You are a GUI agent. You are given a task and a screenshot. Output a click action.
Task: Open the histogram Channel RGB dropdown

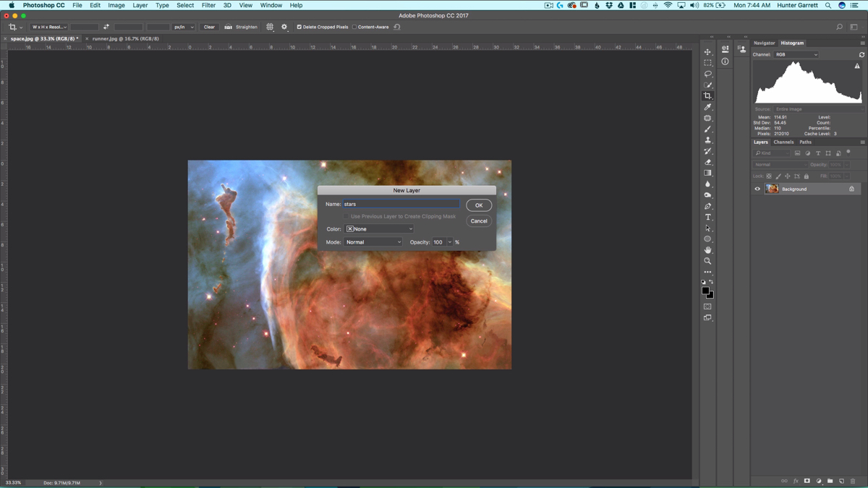tap(796, 55)
